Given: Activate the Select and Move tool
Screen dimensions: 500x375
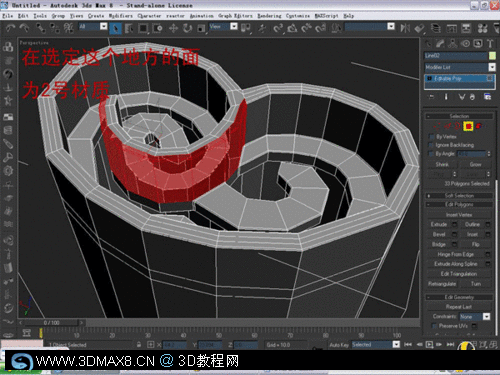Looking at the screenshot, I should (173, 28).
